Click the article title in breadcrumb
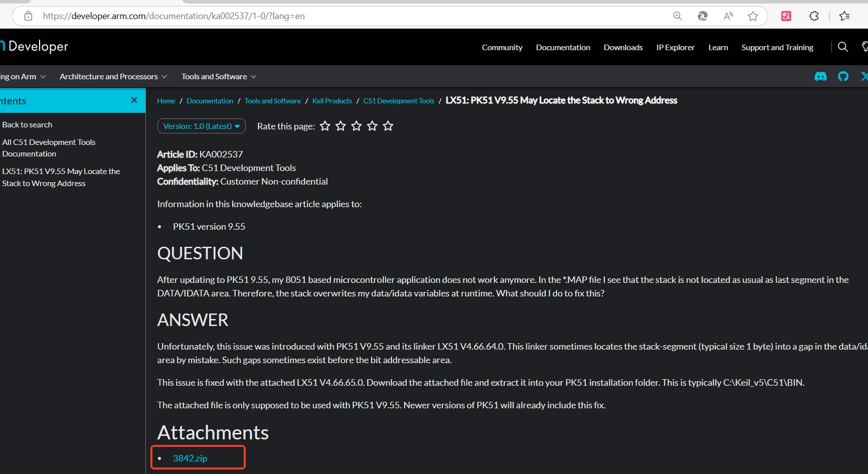The width and height of the screenshot is (868, 474). (x=562, y=100)
